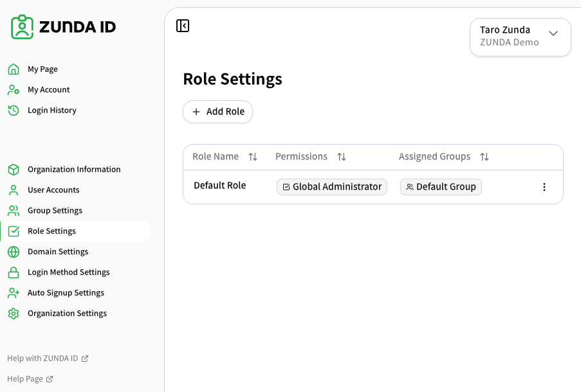Click the Add Role button

[x=218, y=112]
